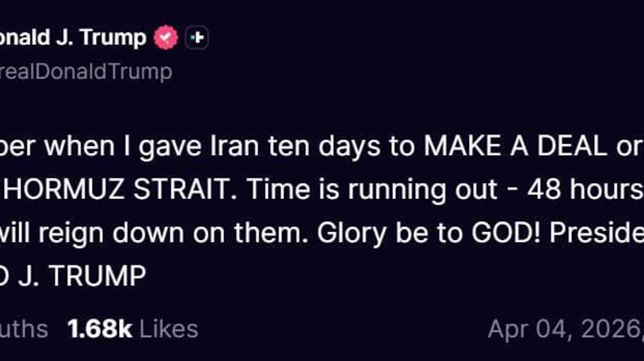Image resolution: width=644 pixels, height=361 pixels.
Task: Click the word 'gave' in the post
Action: pyautogui.click(x=170, y=146)
